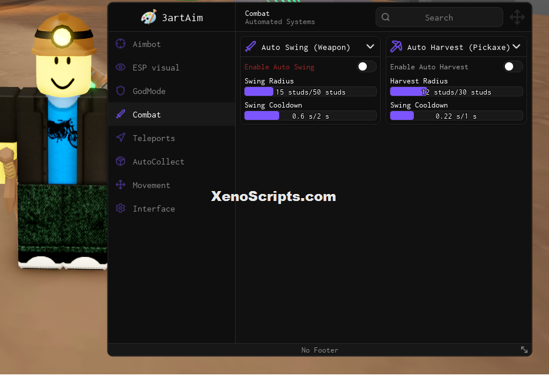The height and width of the screenshot is (392, 549).
Task: Click the search magnifier icon
Action: (x=386, y=17)
